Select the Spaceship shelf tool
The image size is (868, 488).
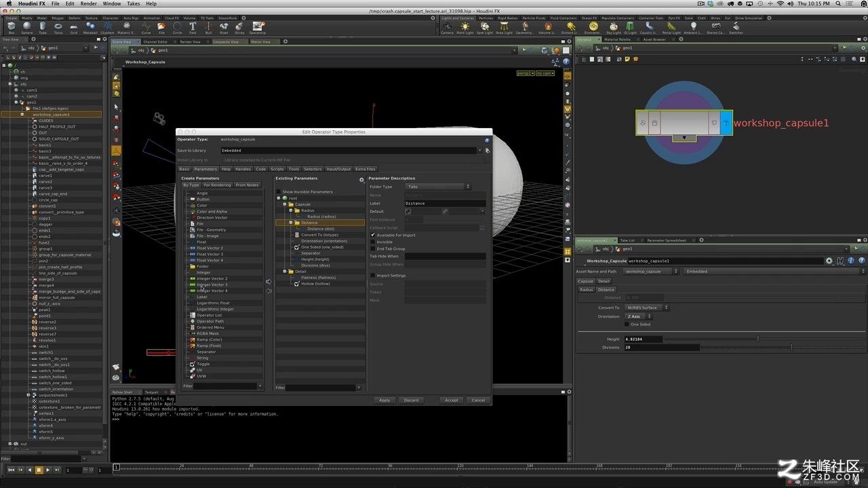click(x=258, y=27)
